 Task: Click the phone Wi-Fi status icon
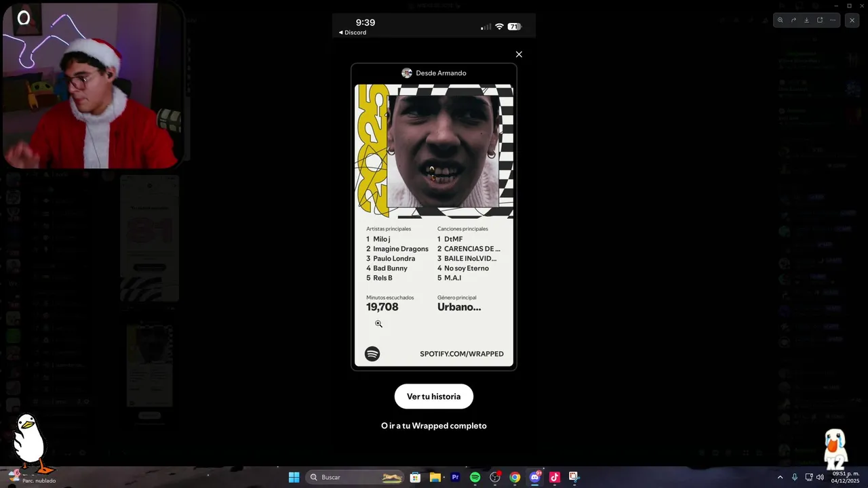[499, 26]
